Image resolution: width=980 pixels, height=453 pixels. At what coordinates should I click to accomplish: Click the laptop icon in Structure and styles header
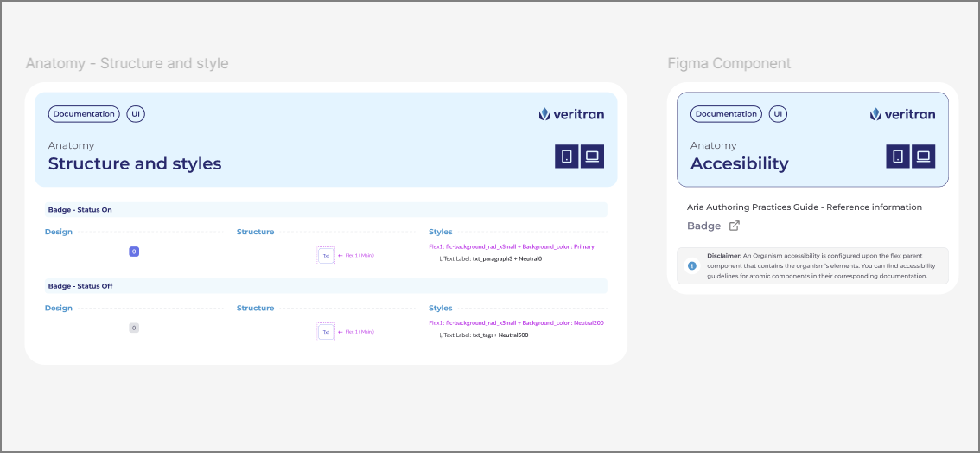click(x=592, y=156)
